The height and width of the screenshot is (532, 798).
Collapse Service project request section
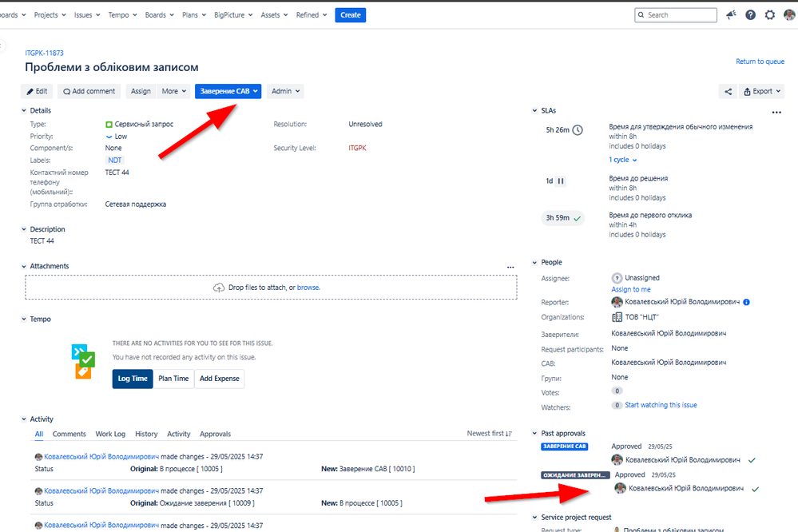pos(534,518)
